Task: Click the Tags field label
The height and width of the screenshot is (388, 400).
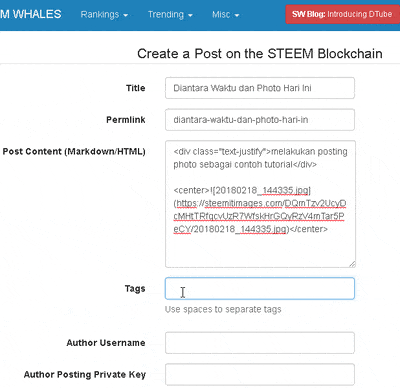Action: 135,289
